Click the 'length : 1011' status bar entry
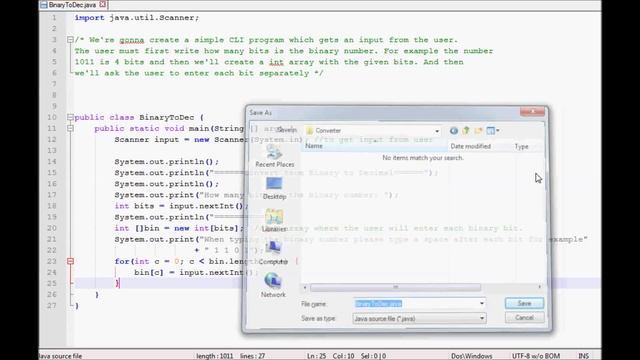 click(214, 356)
